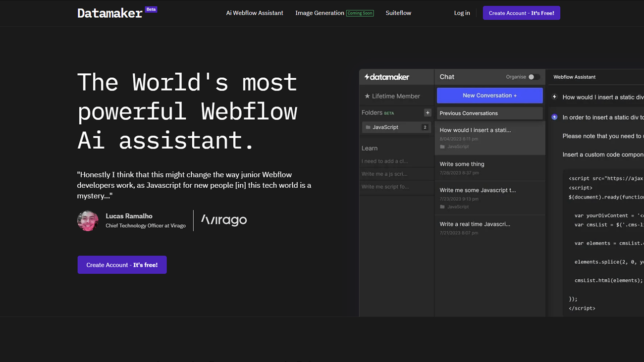
Task: Click the plus icon to add folder
Action: pos(428,113)
